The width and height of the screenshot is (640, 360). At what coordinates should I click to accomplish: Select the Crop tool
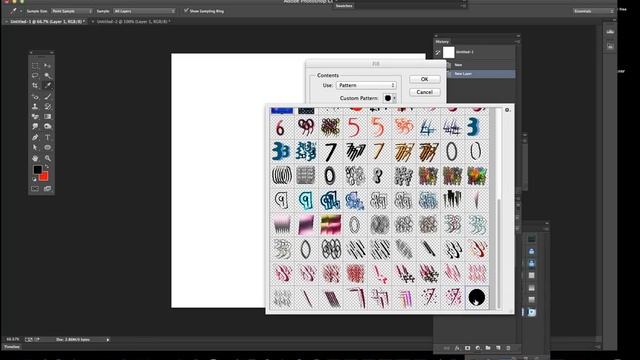click(35, 86)
